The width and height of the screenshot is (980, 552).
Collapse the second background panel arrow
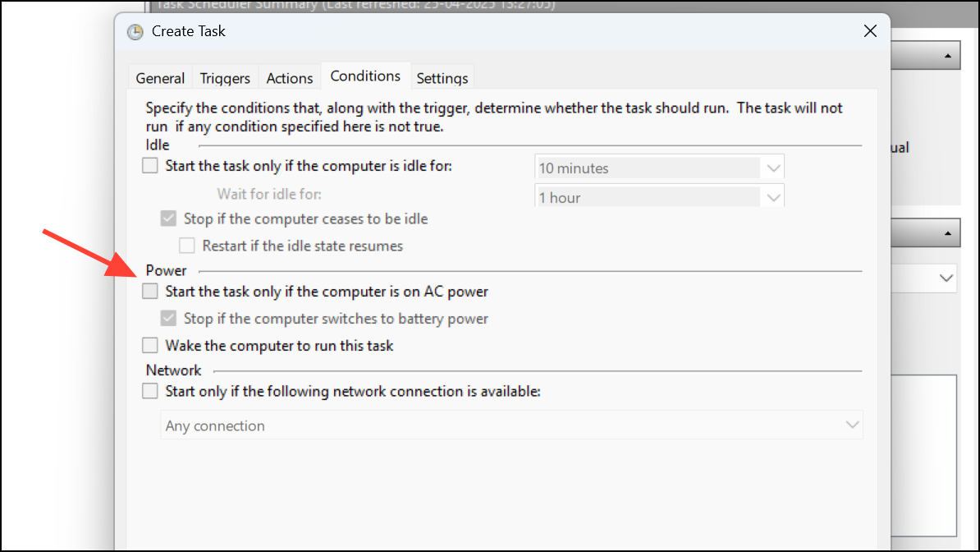click(947, 232)
